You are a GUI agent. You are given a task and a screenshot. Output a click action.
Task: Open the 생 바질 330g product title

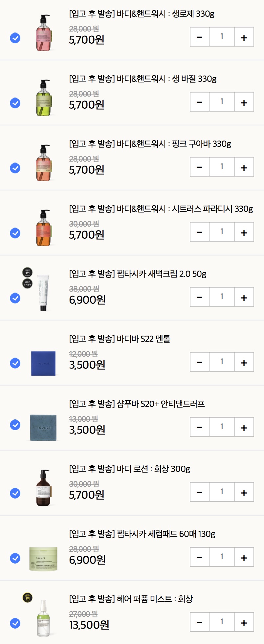[143, 79]
